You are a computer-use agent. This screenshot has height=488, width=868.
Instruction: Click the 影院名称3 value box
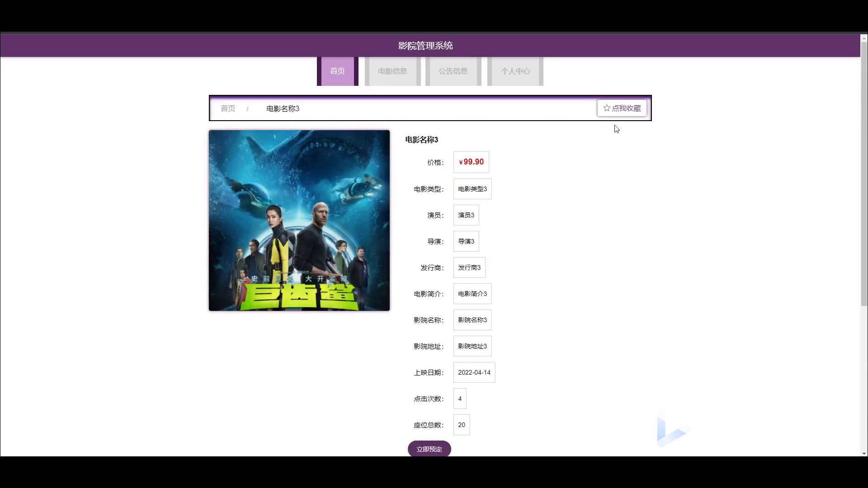pos(472,320)
